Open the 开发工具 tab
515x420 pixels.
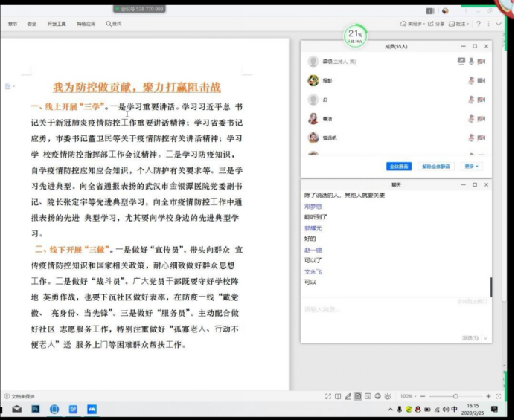point(57,24)
